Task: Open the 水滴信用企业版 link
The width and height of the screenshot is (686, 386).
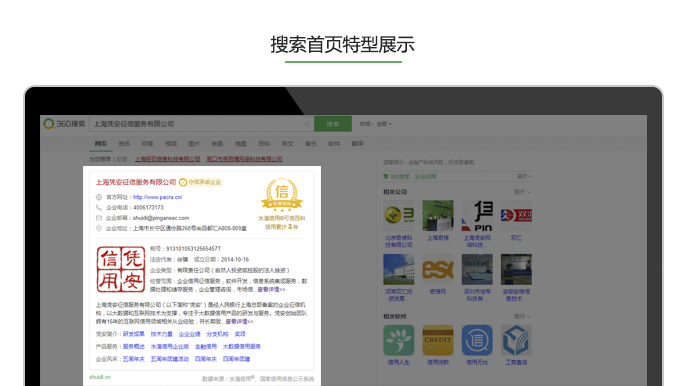Action: click(170, 346)
